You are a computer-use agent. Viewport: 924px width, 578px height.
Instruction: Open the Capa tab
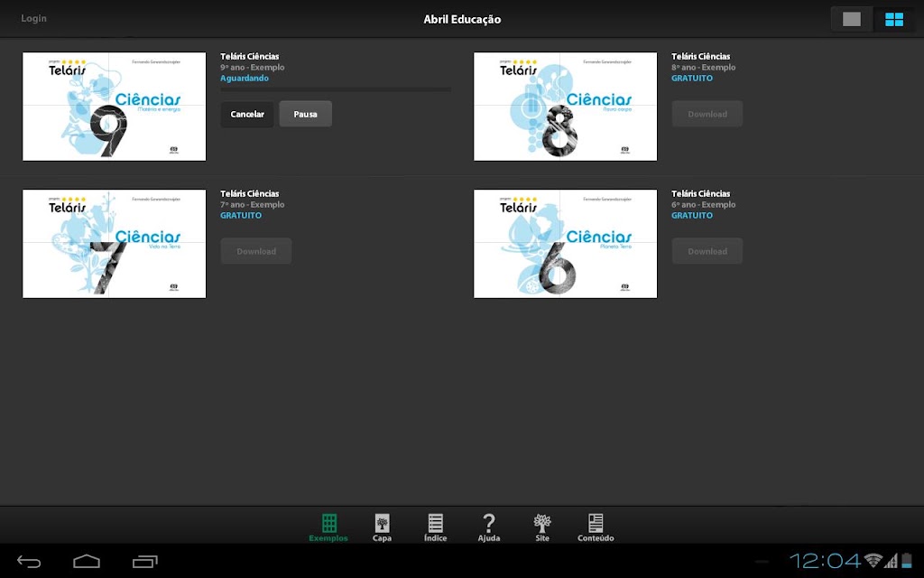[382, 527]
